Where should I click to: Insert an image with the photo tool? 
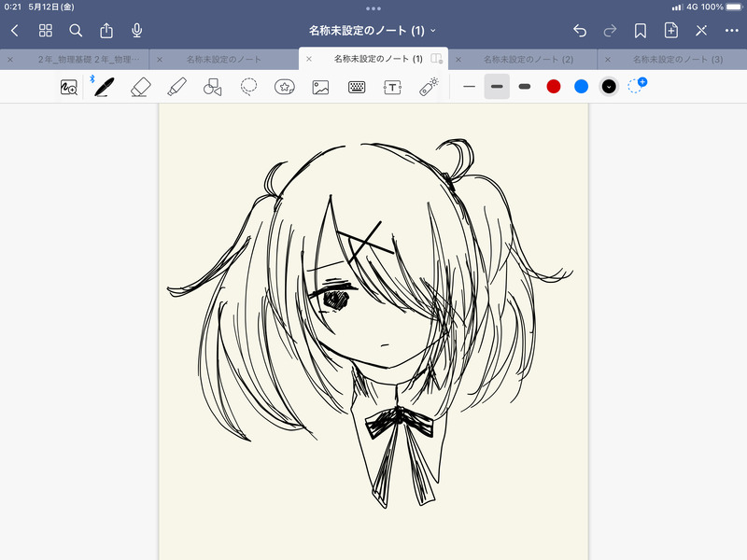pos(320,87)
